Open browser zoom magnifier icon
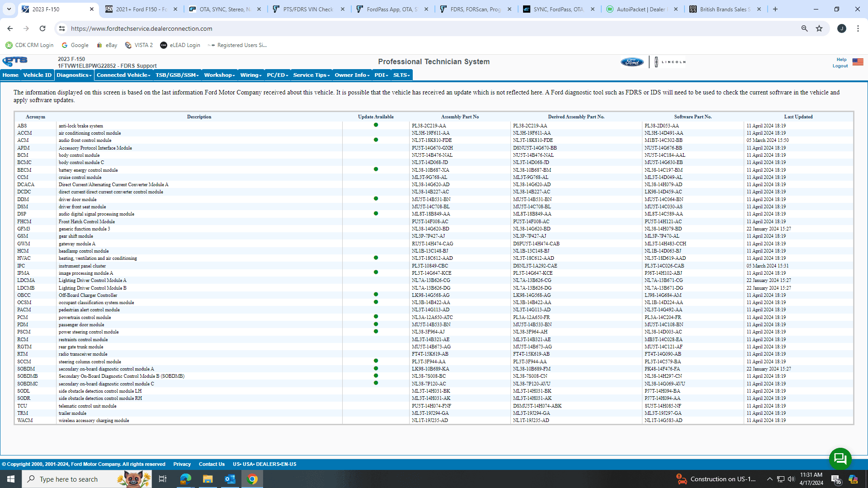The height and width of the screenshot is (488, 868). tap(804, 28)
